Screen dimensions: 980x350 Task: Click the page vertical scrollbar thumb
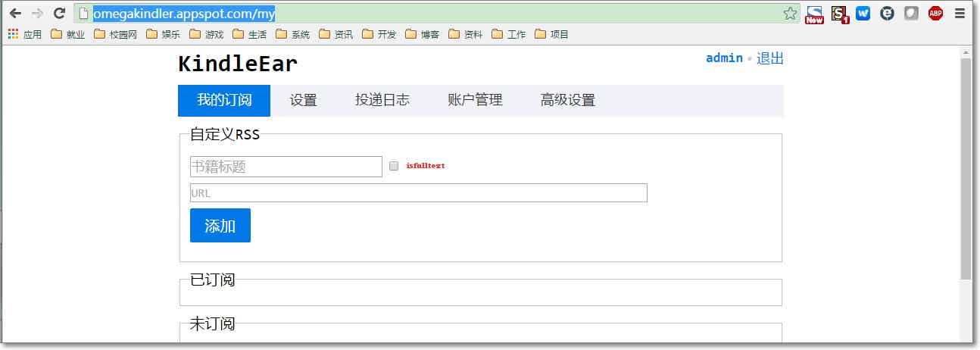[966, 168]
